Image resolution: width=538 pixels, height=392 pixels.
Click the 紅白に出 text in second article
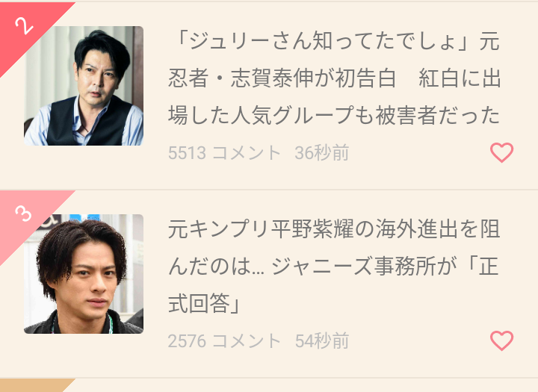(x=460, y=78)
